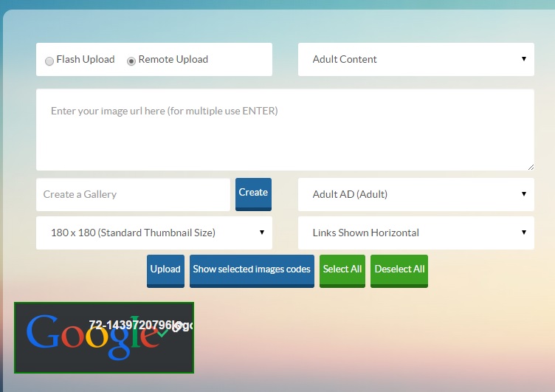Viewport: 555px width, 392px height.
Task: Select the Remote Upload radio button
Action: (131, 61)
